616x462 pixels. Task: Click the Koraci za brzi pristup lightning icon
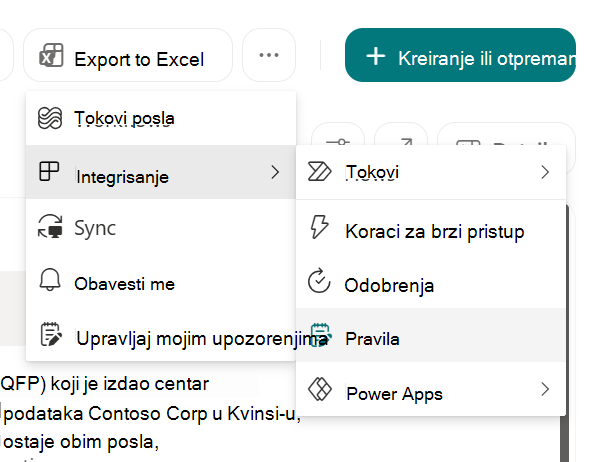click(x=319, y=226)
